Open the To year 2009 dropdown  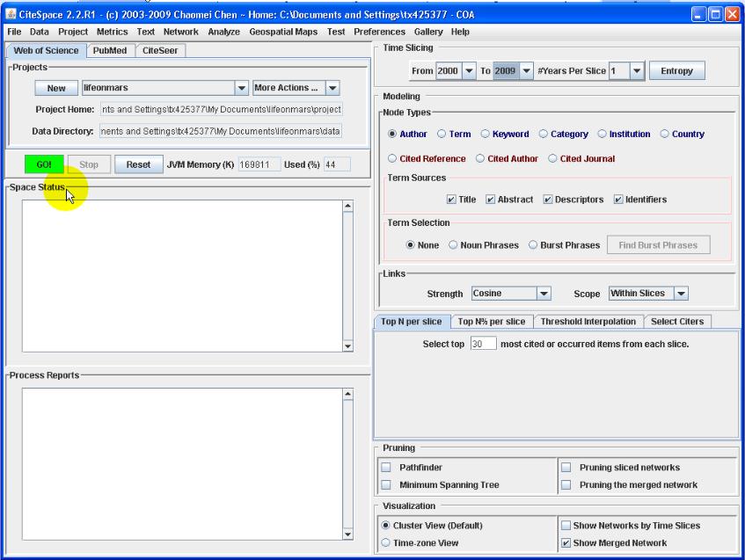coord(526,71)
